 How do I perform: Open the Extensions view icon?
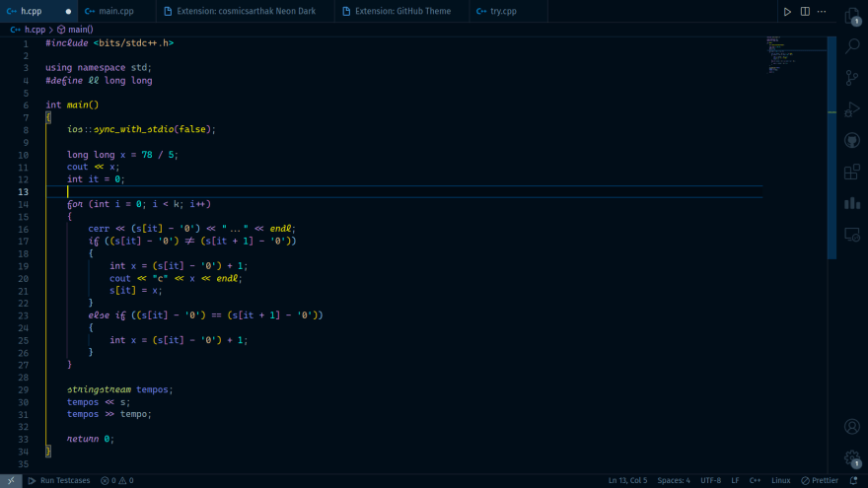tap(852, 173)
